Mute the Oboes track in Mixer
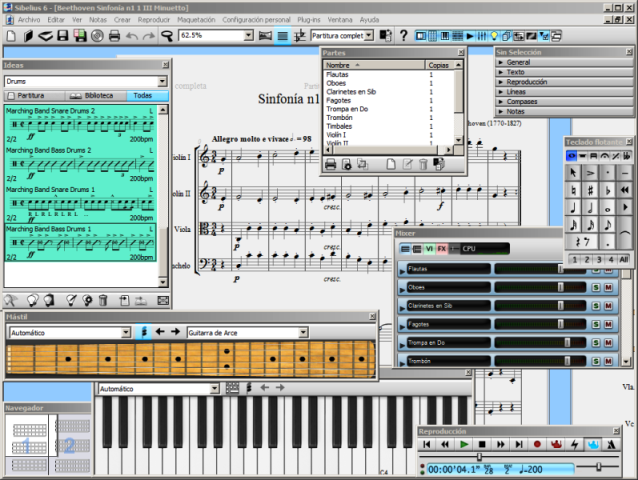This screenshot has width=638, height=480. 608,288
